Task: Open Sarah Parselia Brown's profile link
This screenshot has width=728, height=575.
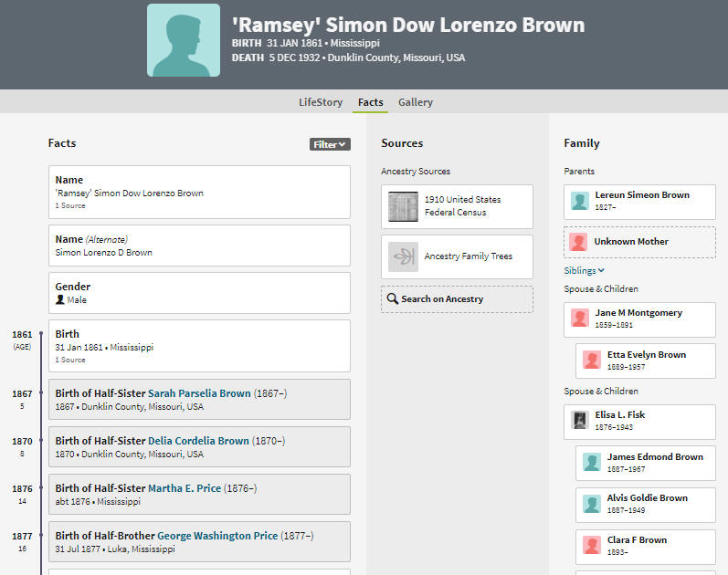Action: pos(199,393)
